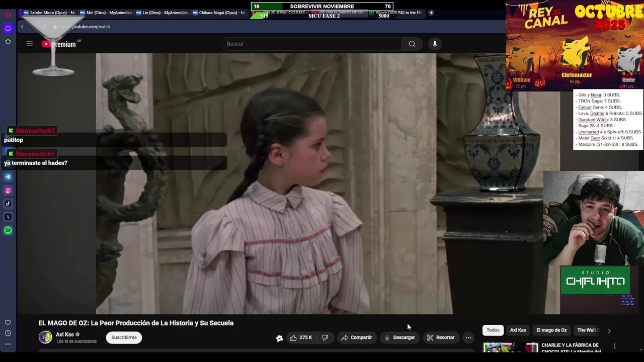Click 'Fallout Serie: 4 SUBS.' line
The height and width of the screenshot is (362, 644).
599,107
